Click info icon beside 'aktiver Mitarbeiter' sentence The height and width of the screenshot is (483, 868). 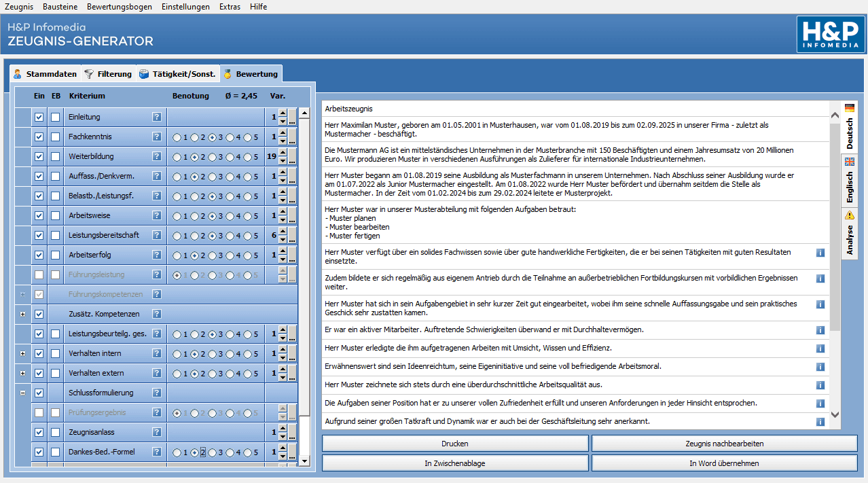coord(820,330)
